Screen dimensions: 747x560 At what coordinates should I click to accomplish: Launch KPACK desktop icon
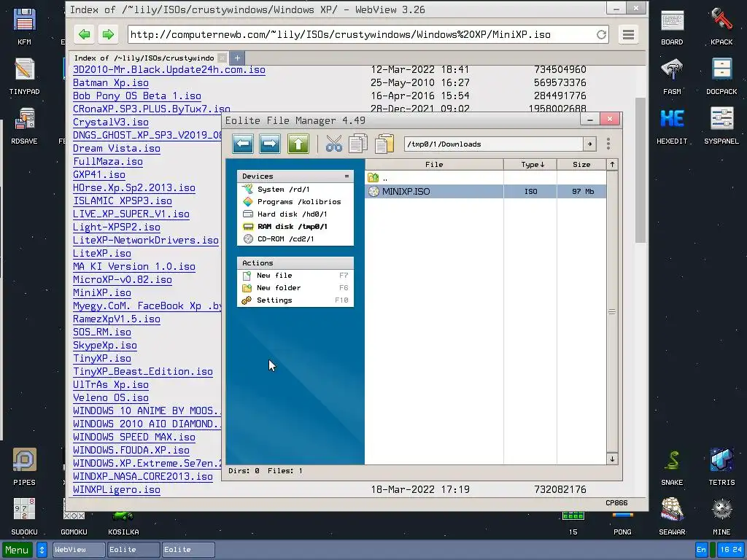(x=721, y=27)
